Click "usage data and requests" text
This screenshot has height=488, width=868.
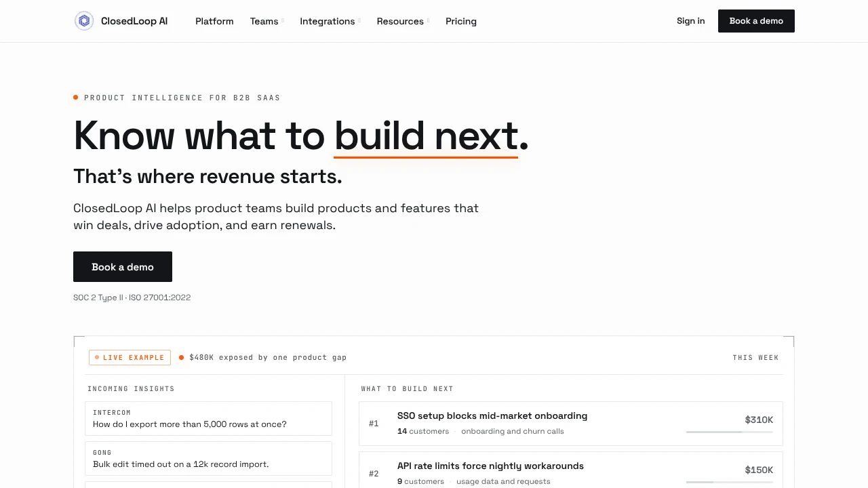(x=503, y=481)
